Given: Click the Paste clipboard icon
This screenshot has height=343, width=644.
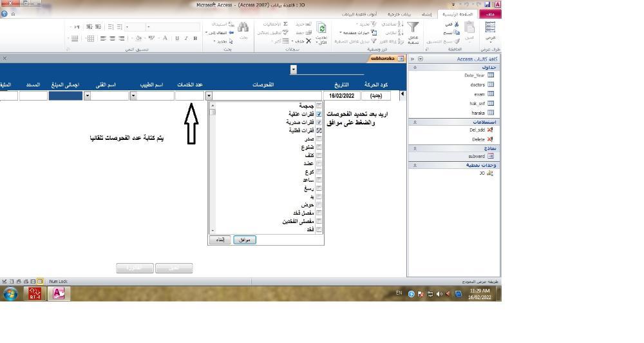Looking at the screenshot, I should tap(469, 28).
